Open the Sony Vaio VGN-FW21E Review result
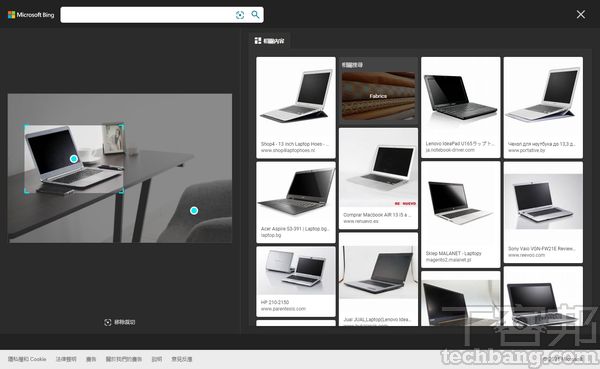 pos(543,212)
